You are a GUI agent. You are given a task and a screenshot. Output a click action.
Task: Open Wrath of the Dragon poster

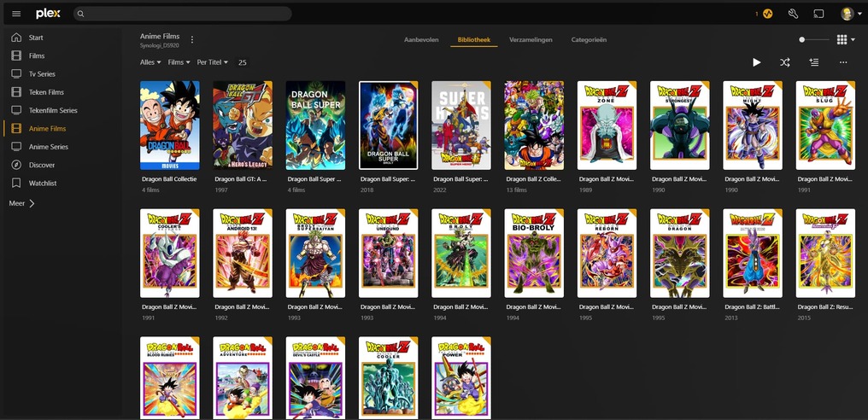tap(680, 254)
